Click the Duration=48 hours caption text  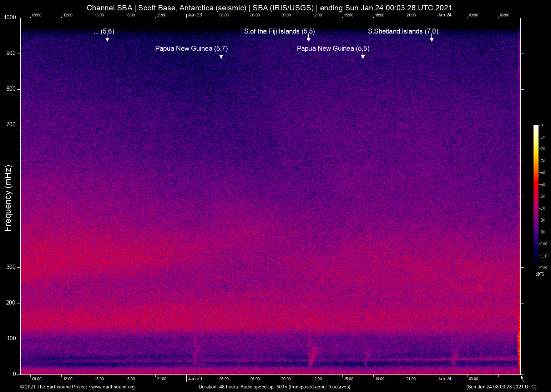tap(275, 387)
